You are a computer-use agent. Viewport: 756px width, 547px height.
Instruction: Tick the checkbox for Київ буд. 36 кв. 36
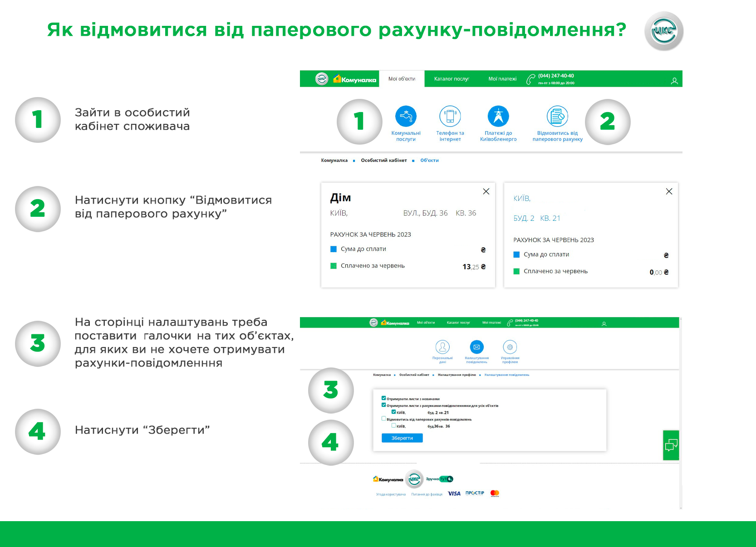pyautogui.click(x=393, y=425)
